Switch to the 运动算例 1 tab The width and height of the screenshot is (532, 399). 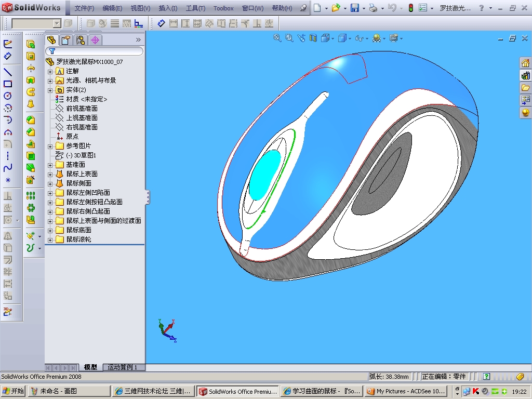[x=124, y=367]
